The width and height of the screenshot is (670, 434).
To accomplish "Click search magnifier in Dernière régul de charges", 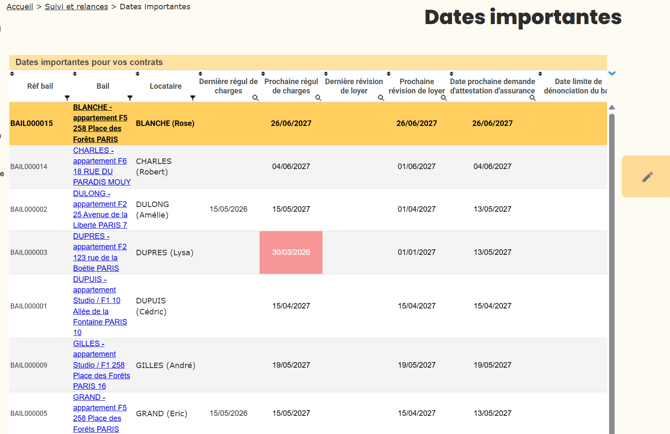I will (x=255, y=98).
